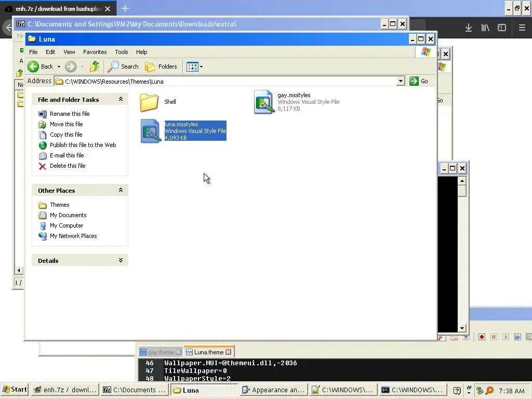
Task: Click the magnifier tray icon
Action: coord(489,391)
